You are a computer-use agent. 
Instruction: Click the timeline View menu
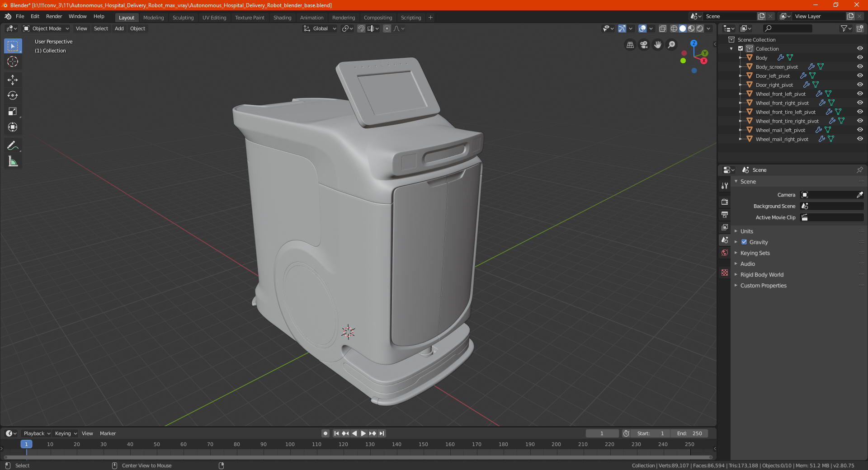[87, 433]
